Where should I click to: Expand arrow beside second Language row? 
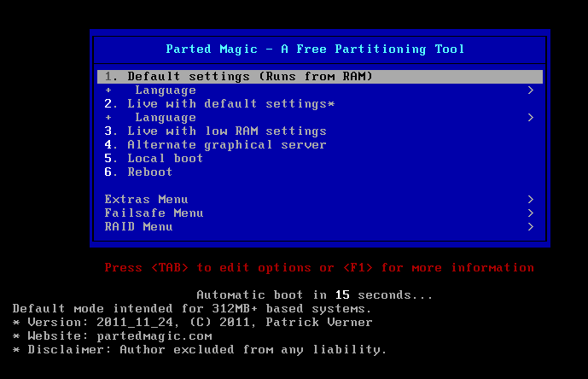point(531,118)
